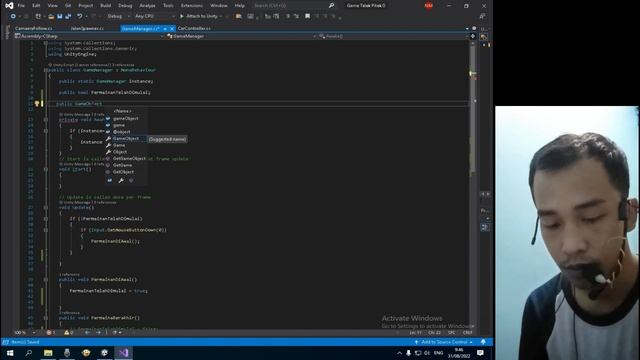The width and height of the screenshot is (640, 360).
Task: Click the notifications bell in status bar
Action: 483,342
